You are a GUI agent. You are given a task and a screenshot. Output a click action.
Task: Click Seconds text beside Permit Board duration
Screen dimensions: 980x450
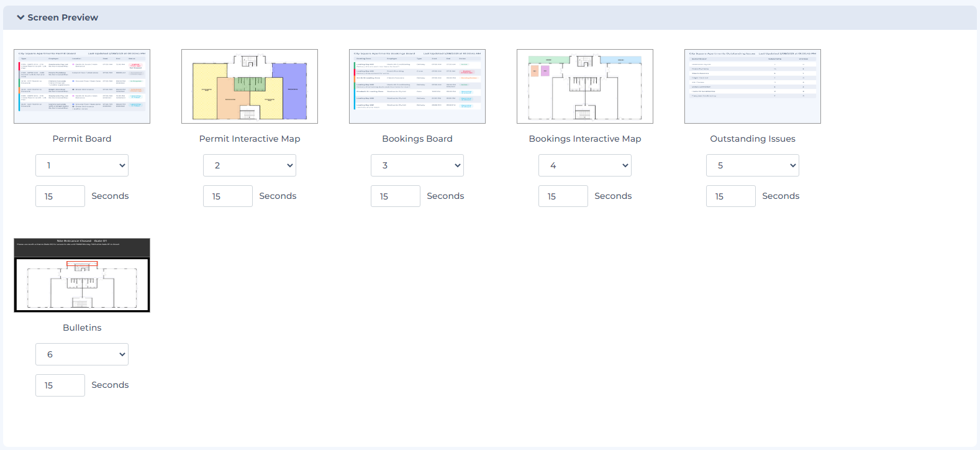pyautogui.click(x=110, y=196)
